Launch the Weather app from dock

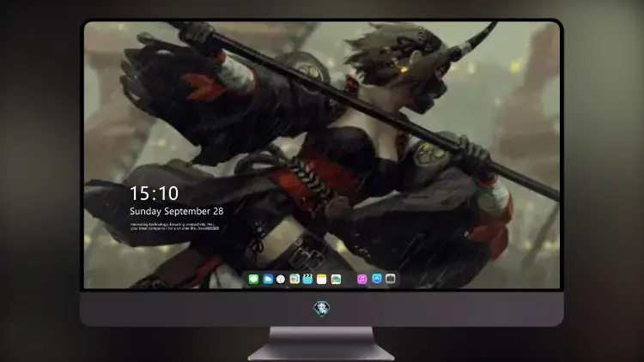[x=267, y=280]
